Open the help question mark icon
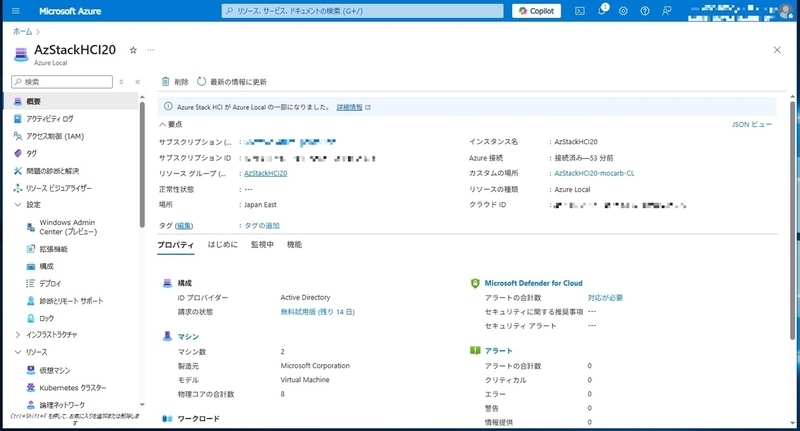 pos(645,11)
